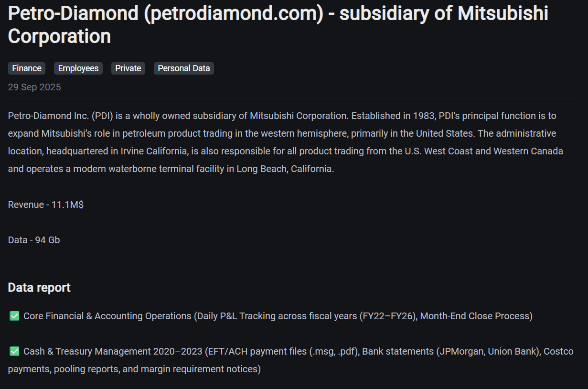This screenshot has height=389, width=588.
Task: Click the green checkmark beside Core Financial
Action: pyautogui.click(x=14, y=316)
